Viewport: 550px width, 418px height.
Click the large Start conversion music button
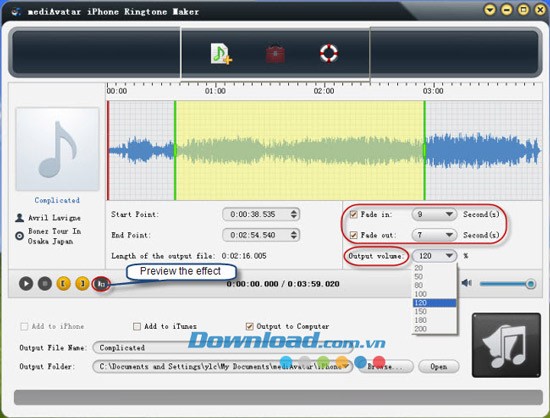507,345
